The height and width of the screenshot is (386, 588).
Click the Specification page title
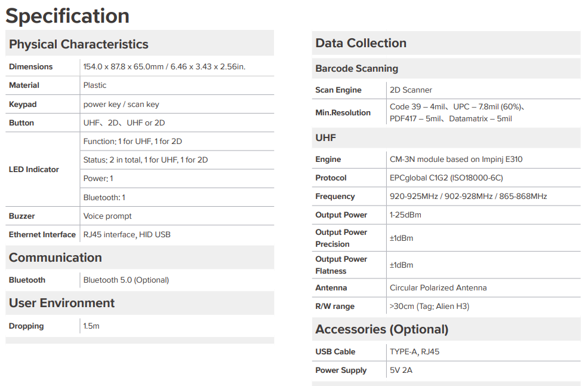(x=67, y=16)
